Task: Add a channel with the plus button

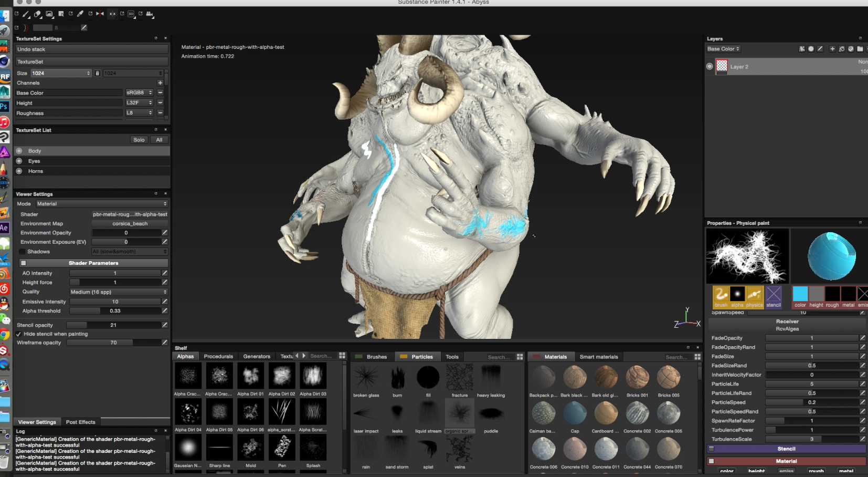Action: 160,83
